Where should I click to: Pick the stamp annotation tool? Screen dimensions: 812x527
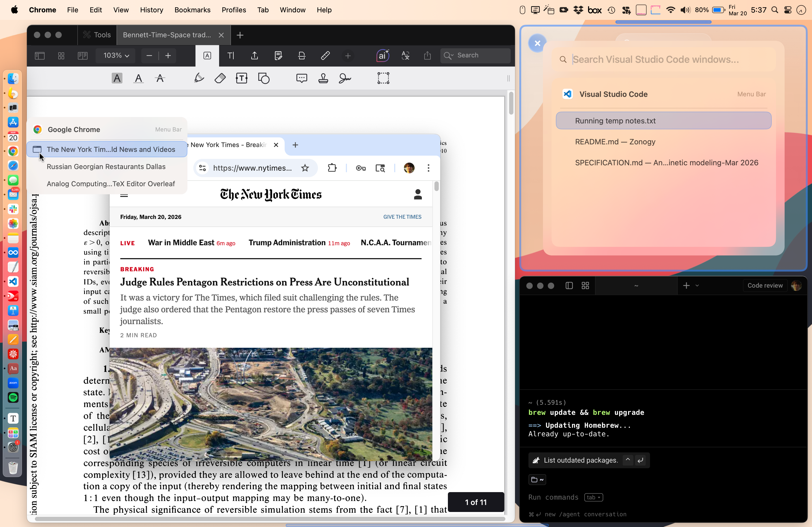click(x=323, y=78)
